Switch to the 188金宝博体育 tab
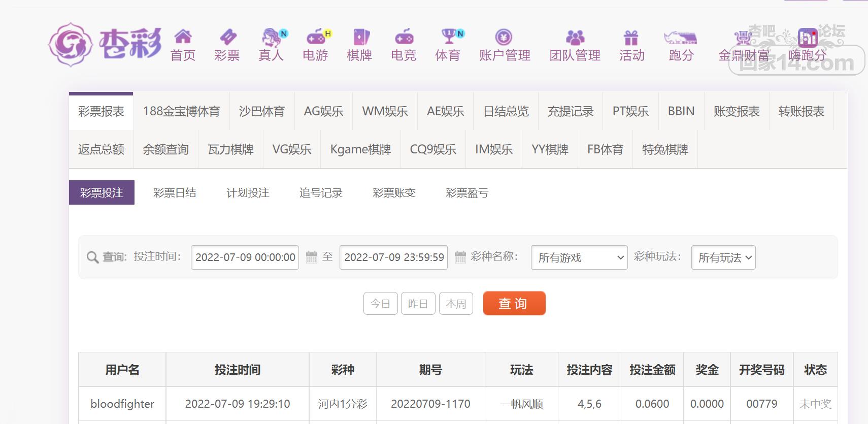The image size is (868, 424). [181, 111]
